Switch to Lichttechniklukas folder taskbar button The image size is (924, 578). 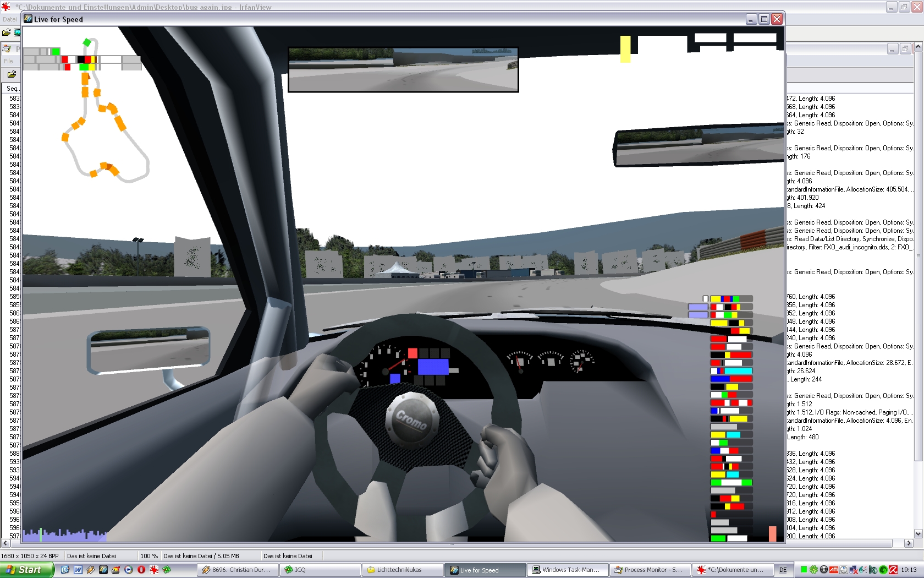(403, 570)
